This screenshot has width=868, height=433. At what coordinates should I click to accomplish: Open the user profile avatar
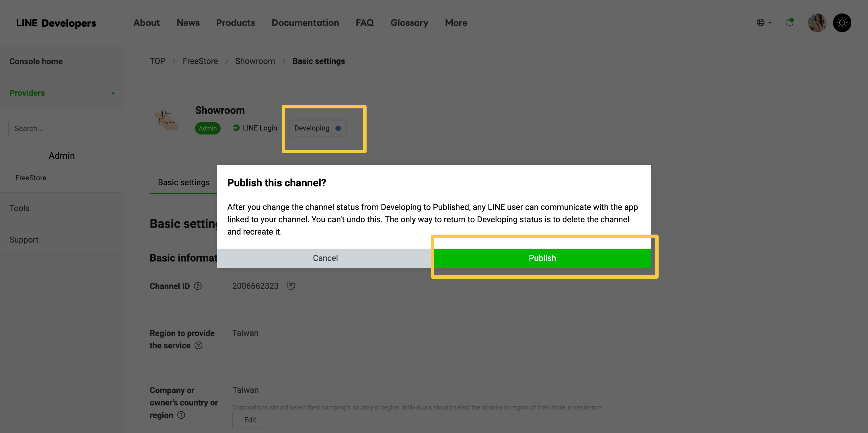(x=817, y=23)
